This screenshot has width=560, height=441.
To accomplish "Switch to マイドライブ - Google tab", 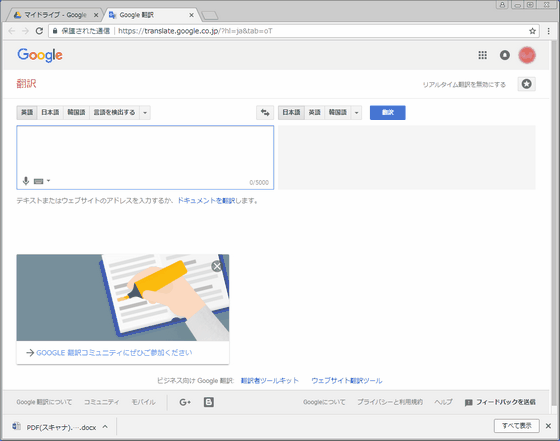I will tap(55, 15).
